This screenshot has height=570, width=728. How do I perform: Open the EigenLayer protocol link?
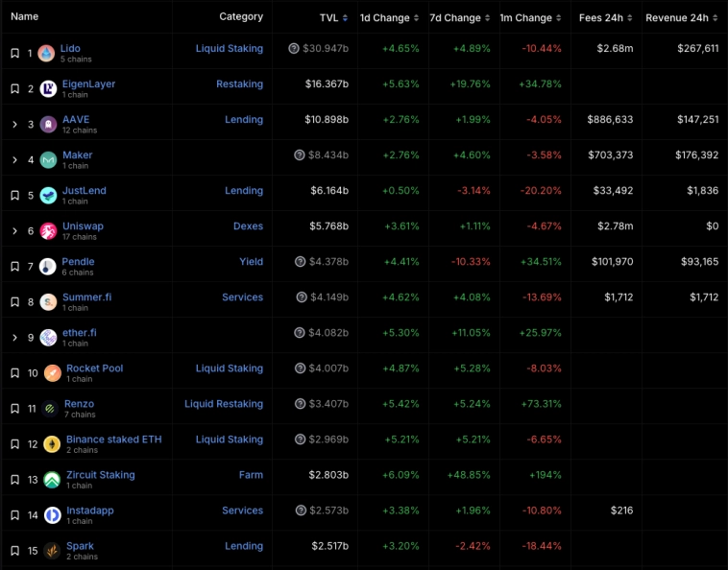click(88, 83)
